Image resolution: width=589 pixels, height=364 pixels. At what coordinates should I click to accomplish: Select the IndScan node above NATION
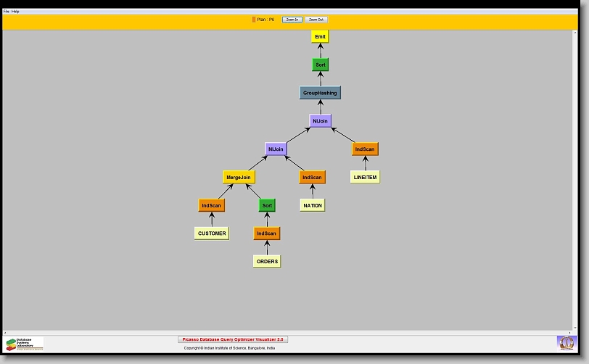pyautogui.click(x=312, y=177)
